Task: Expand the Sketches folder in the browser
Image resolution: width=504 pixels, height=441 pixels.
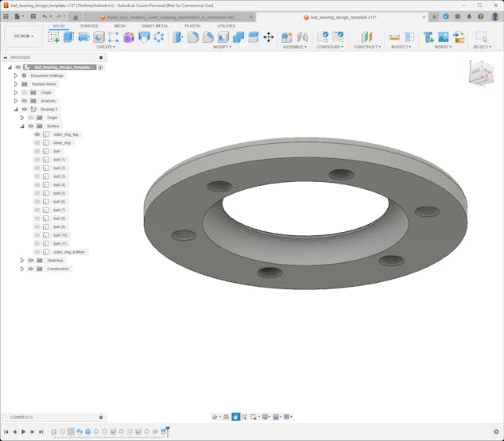Action: 22,261
